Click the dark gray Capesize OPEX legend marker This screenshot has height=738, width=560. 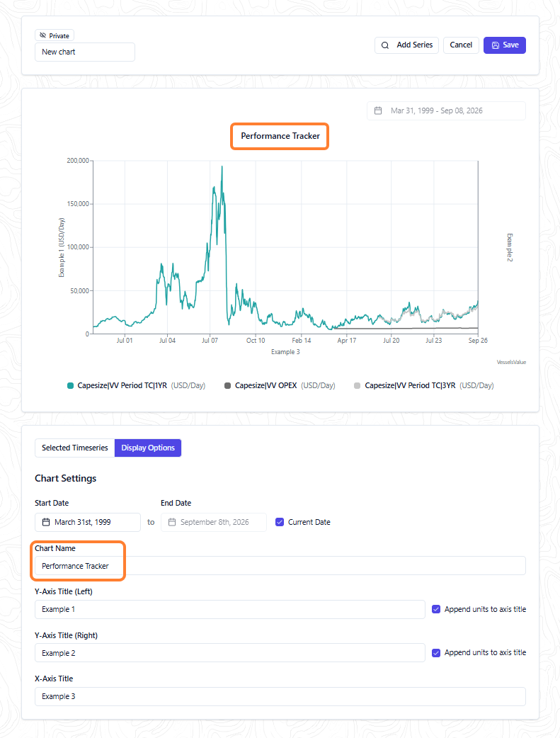(228, 385)
